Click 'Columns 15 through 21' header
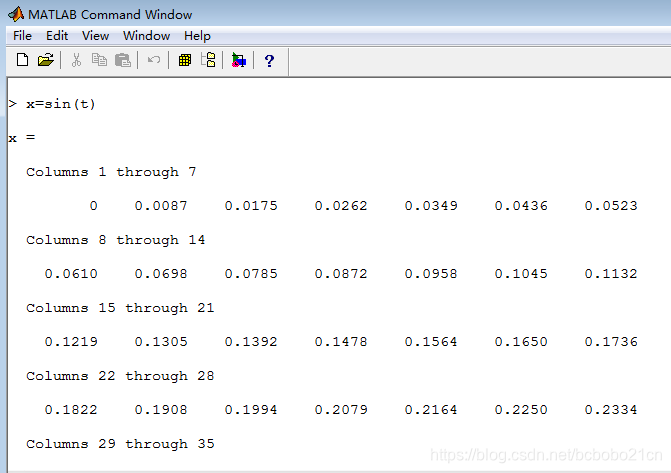This screenshot has width=671, height=473. tap(120, 308)
